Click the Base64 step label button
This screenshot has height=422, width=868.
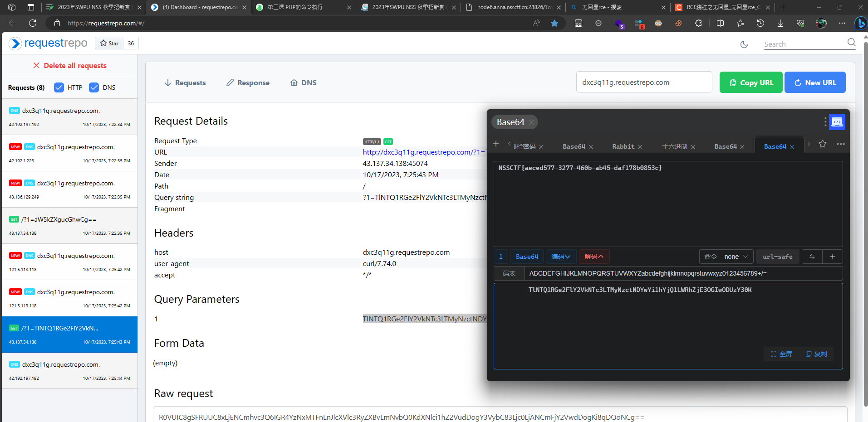(527, 257)
